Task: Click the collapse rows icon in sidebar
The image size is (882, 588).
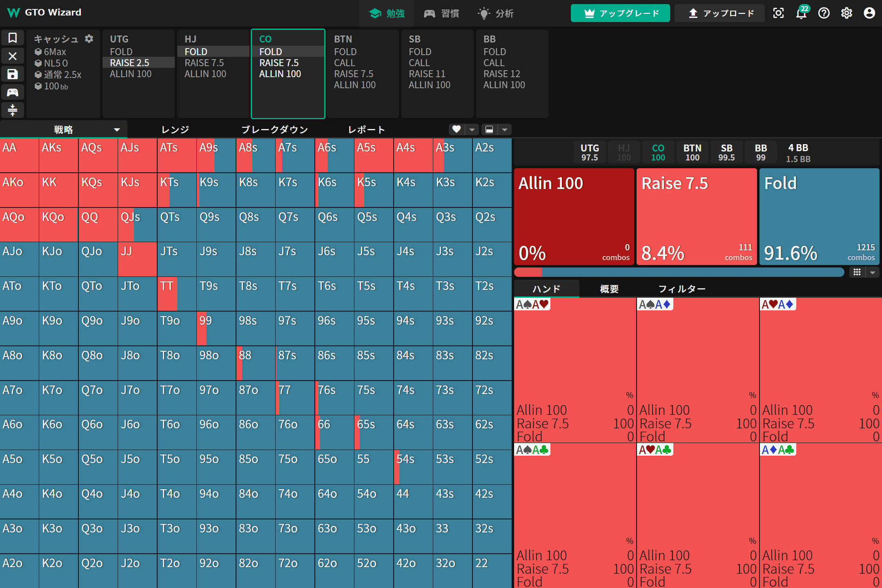Action: [13, 110]
